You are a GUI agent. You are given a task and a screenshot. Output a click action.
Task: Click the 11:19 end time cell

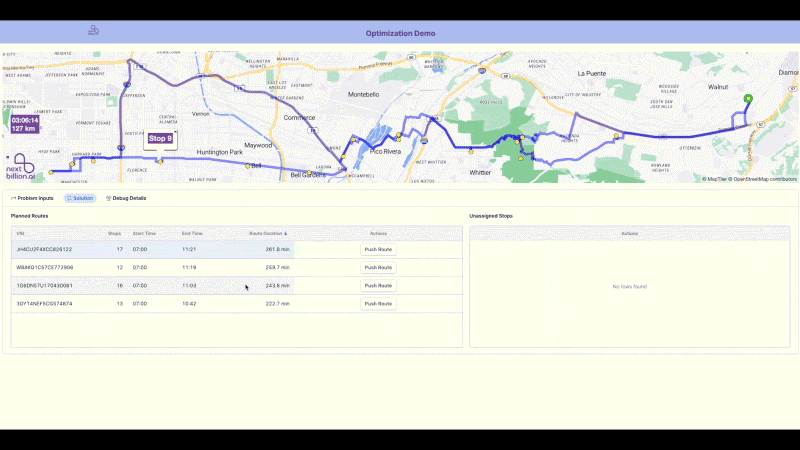pos(189,267)
